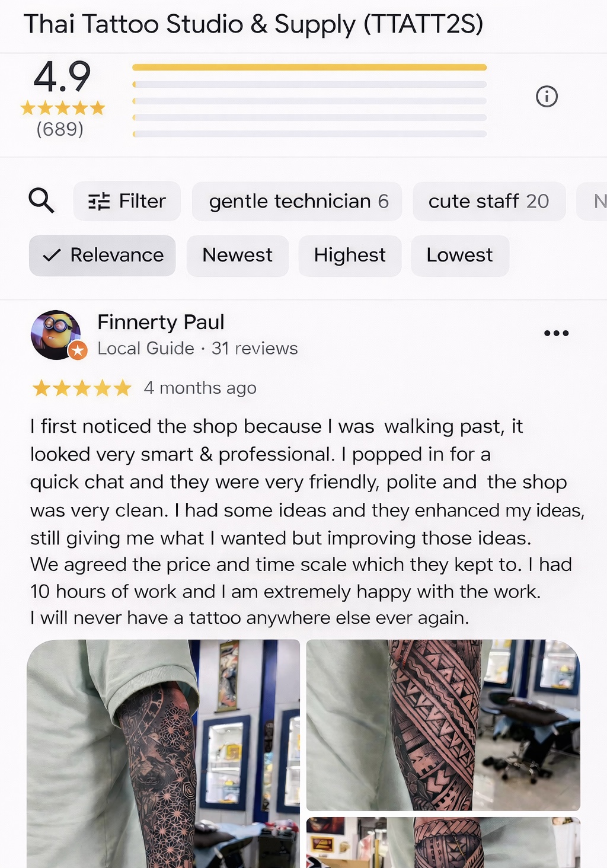The image size is (607, 868).
Task: Tap the (689) review count
Action: coord(60,129)
